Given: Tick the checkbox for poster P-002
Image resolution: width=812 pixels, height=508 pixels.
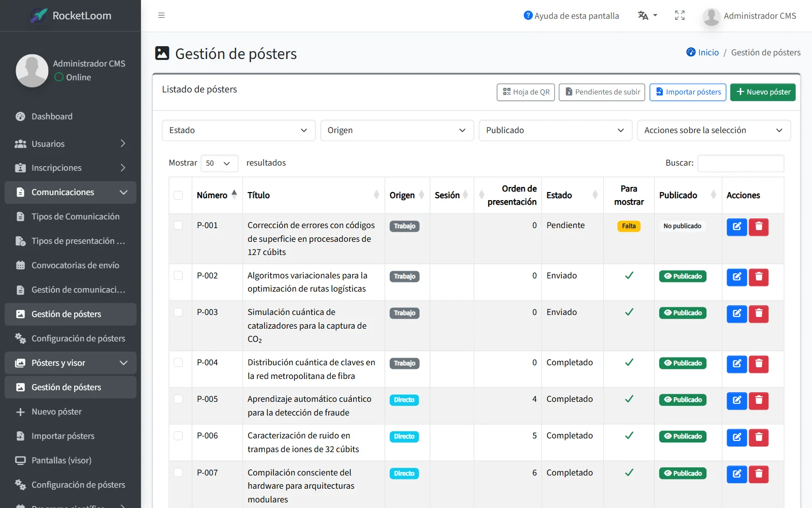Looking at the screenshot, I should pyautogui.click(x=178, y=275).
